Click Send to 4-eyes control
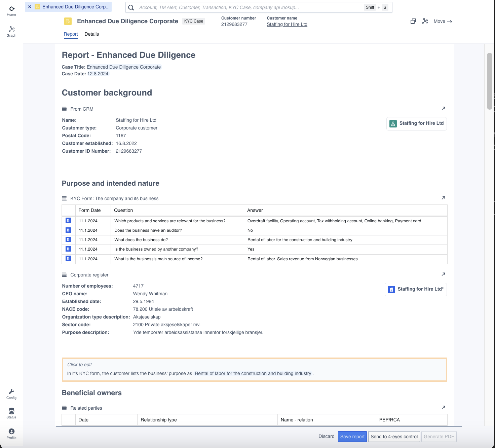Viewport: 495px width, 448px height. click(394, 437)
